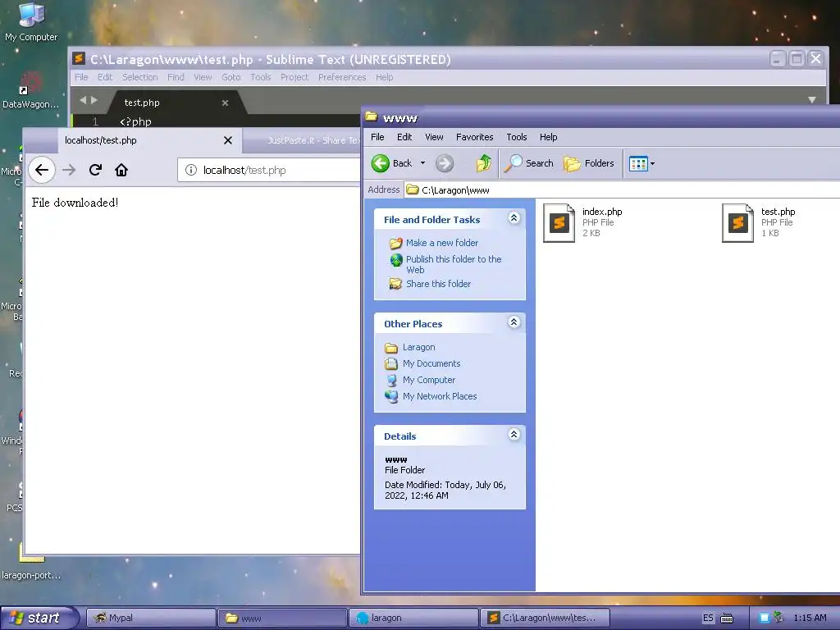Switch to laragon in the taskbar
This screenshot has width=840, height=630.
click(x=413, y=618)
